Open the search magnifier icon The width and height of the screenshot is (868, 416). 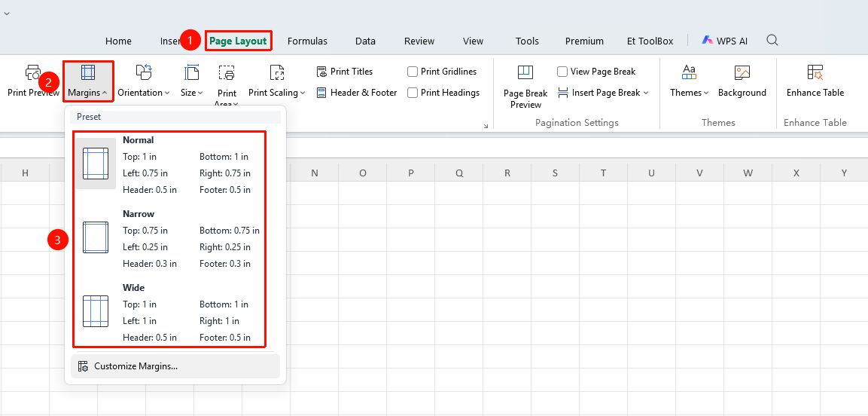(772, 40)
